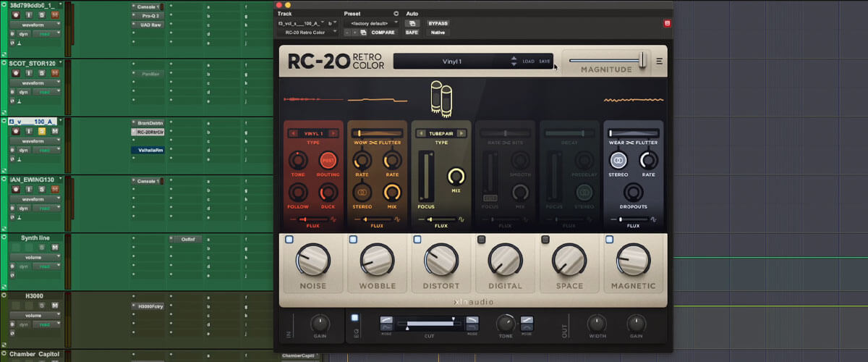Open TUBEPAIR distortion TYPE selector

point(441,133)
